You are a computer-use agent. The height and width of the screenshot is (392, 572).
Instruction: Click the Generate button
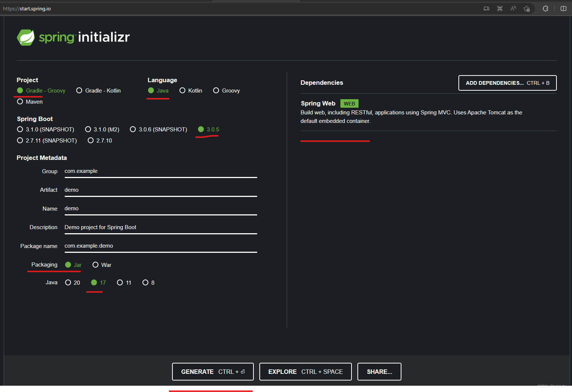coord(213,372)
